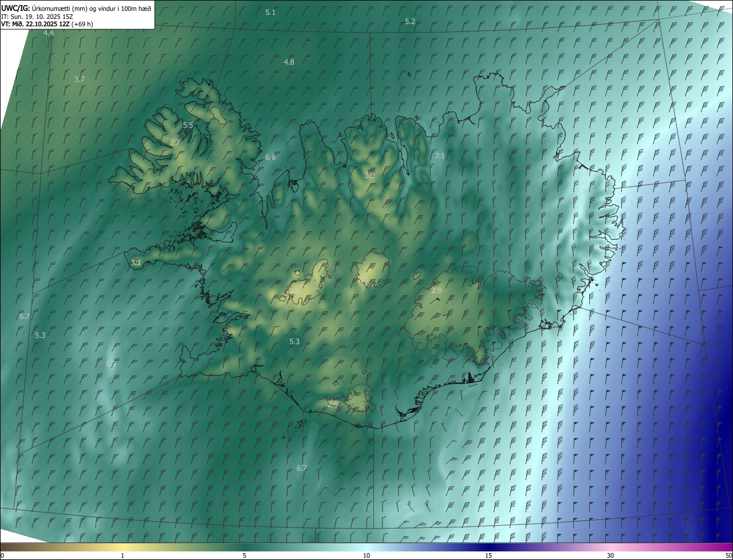
Task: Click the 1 tick on the color scale
Action: [x=123, y=555]
